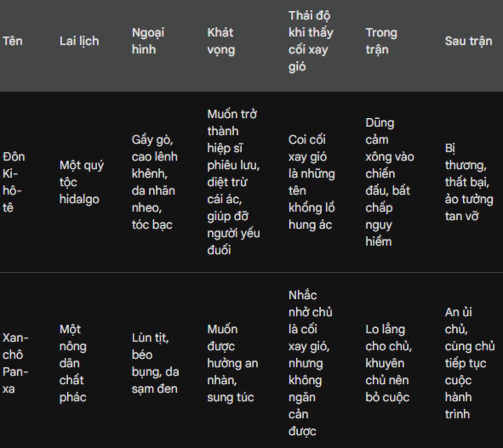Select the "Muốn được hưởng an nhàn" cell
This screenshot has width=503, height=448.
click(x=232, y=363)
